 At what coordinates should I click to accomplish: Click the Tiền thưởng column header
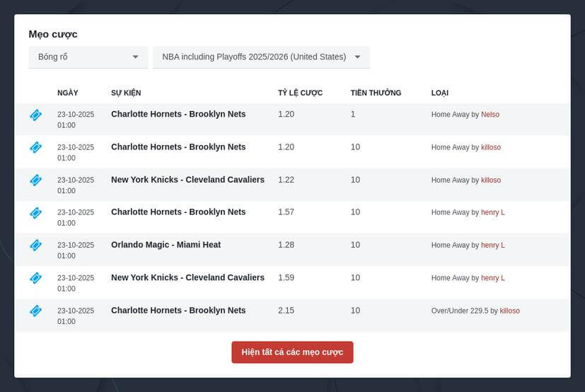point(376,93)
